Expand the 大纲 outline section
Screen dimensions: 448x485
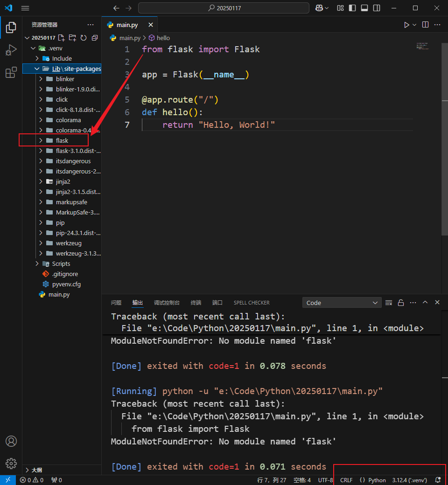[62, 470]
